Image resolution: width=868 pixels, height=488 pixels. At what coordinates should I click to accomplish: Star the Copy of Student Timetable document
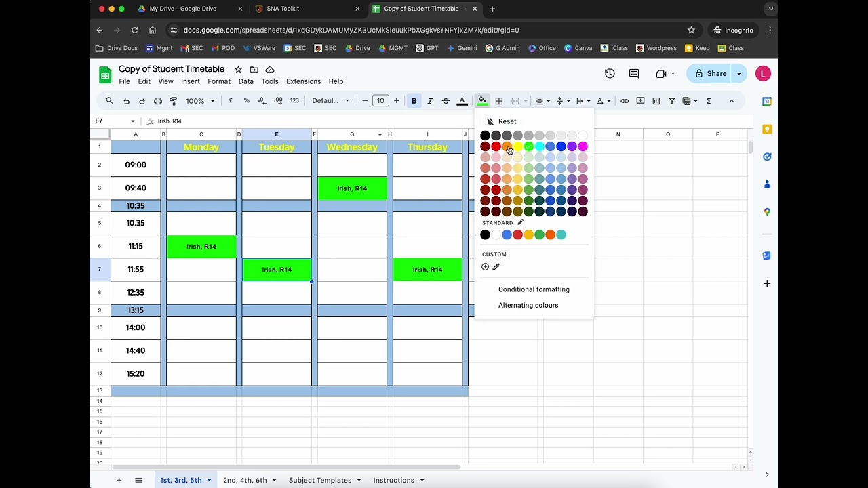point(238,69)
